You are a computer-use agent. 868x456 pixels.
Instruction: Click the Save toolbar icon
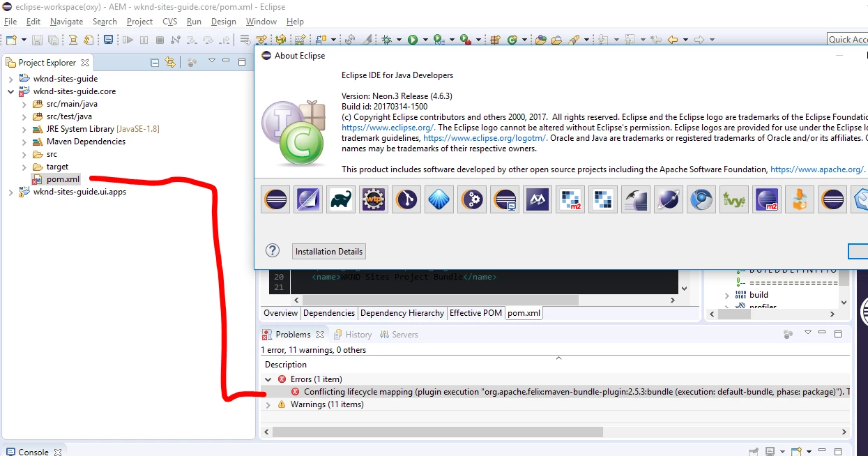(37, 40)
